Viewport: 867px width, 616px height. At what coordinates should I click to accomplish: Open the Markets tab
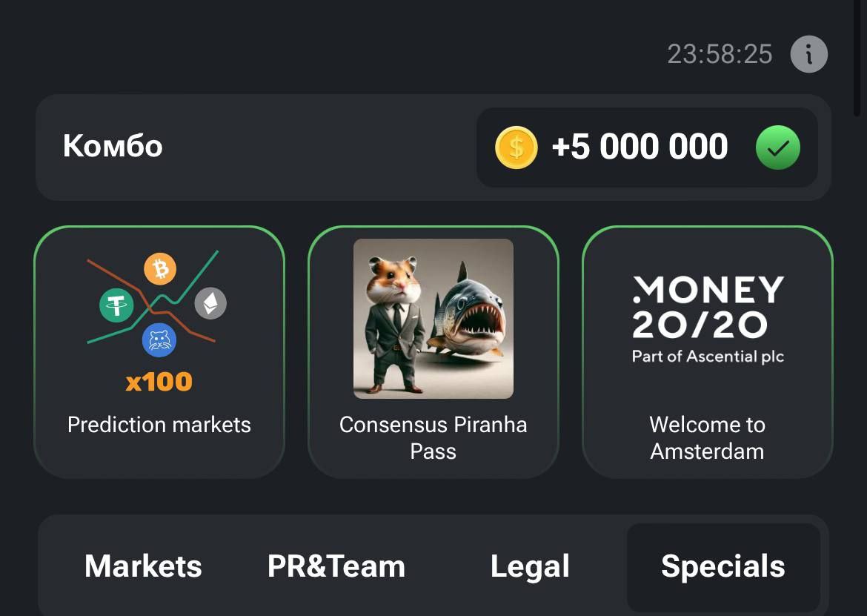tap(143, 566)
